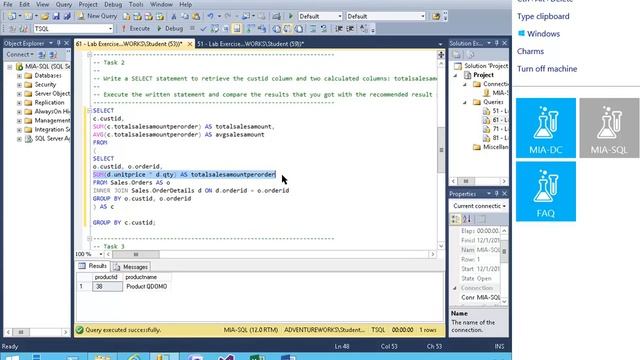The width and height of the screenshot is (640, 360).
Task: Click the Save icon in toolbar
Action: click(x=56, y=16)
